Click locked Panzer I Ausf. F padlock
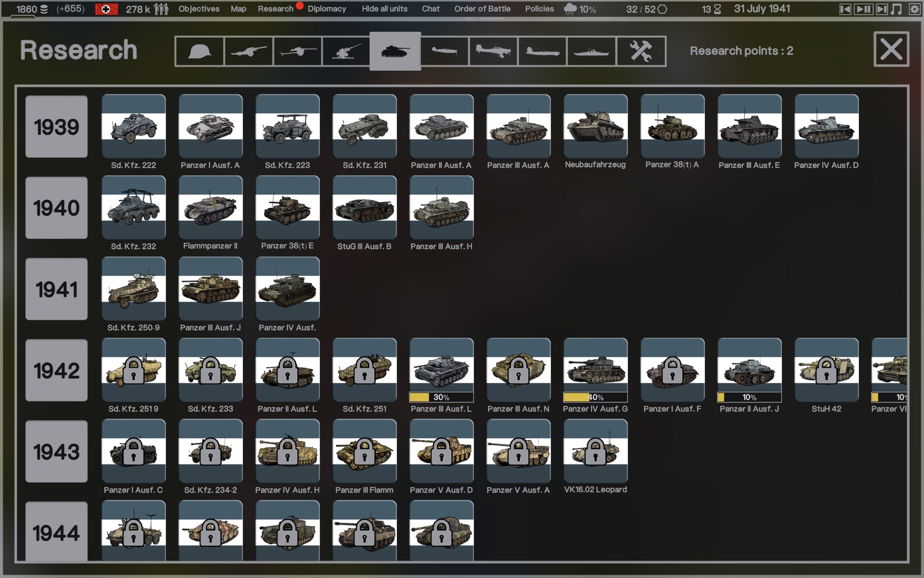The height and width of the screenshot is (578, 924). click(x=673, y=370)
